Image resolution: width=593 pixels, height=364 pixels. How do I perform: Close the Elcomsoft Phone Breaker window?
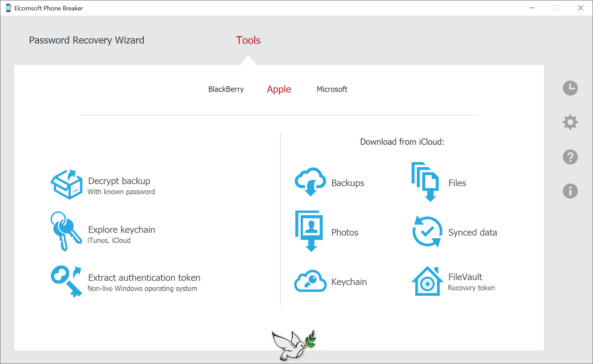tap(580, 8)
